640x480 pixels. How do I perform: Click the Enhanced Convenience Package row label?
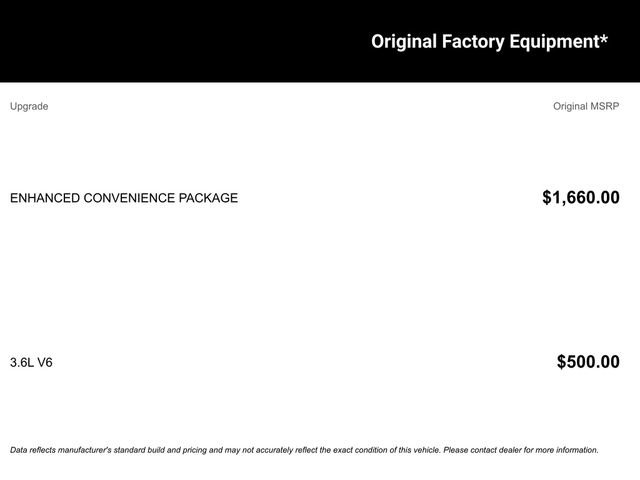[x=124, y=198]
